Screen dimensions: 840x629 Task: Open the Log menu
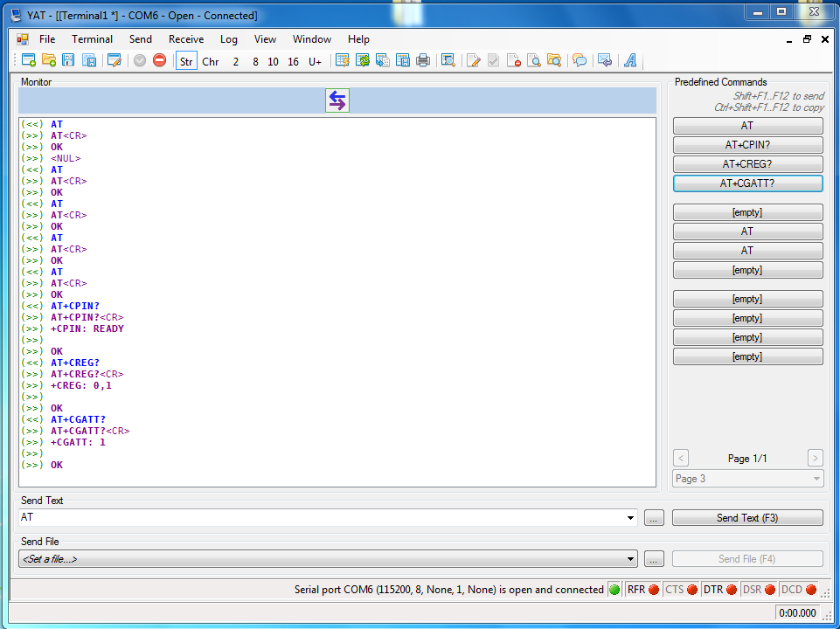coord(228,39)
